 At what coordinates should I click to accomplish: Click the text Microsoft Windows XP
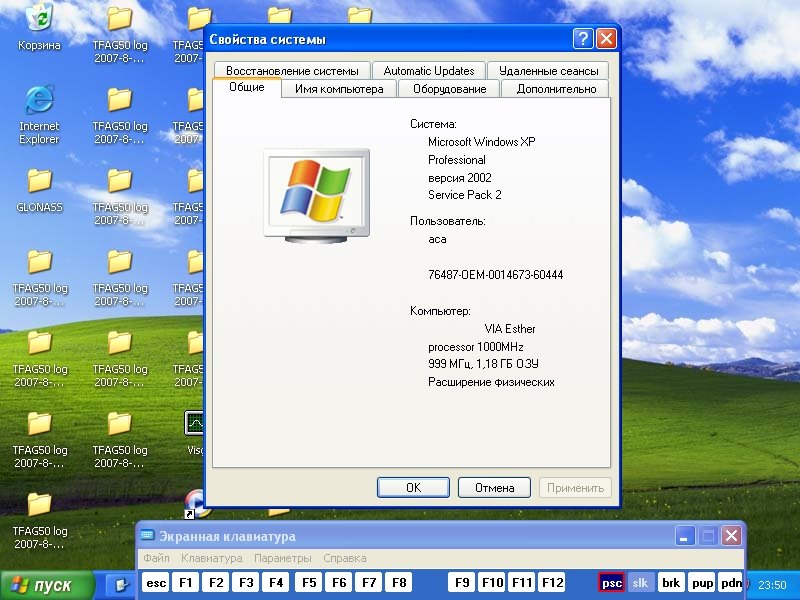[481, 142]
